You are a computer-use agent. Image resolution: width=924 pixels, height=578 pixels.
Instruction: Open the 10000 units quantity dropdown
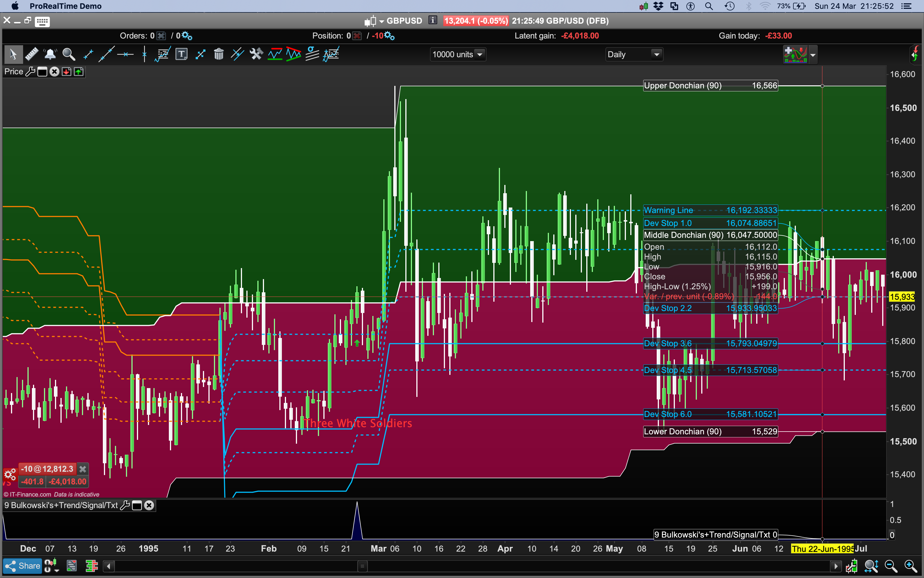coord(458,55)
